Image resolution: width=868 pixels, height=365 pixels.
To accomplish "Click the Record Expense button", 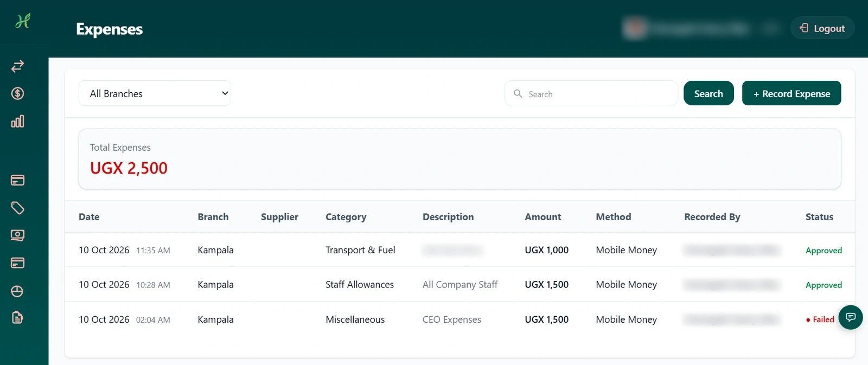I will click(792, 93).
